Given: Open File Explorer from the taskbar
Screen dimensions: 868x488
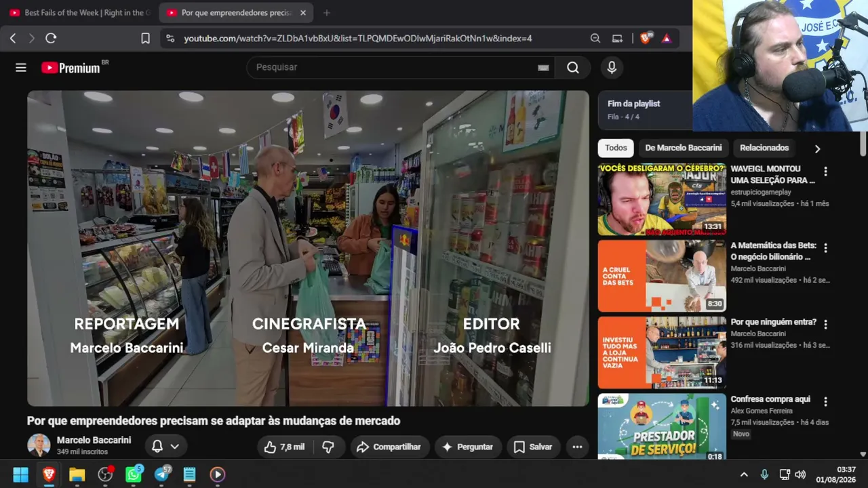Looking at the screenshot, I should pyautogui.click(x=77, y=474).
